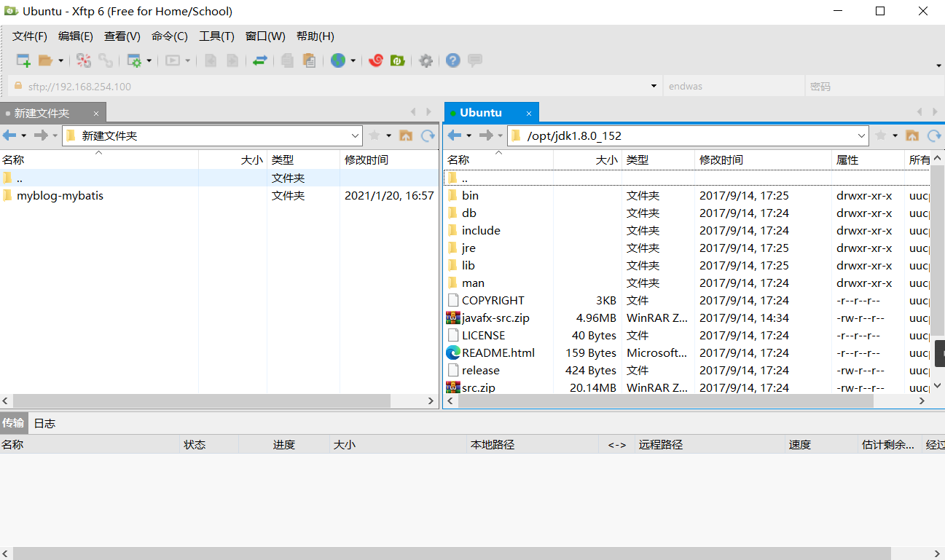945x560 pixels.
Task: Open the remote path /opt/jdk1.8.0_152 dropdown
Action: pos(862,135)
